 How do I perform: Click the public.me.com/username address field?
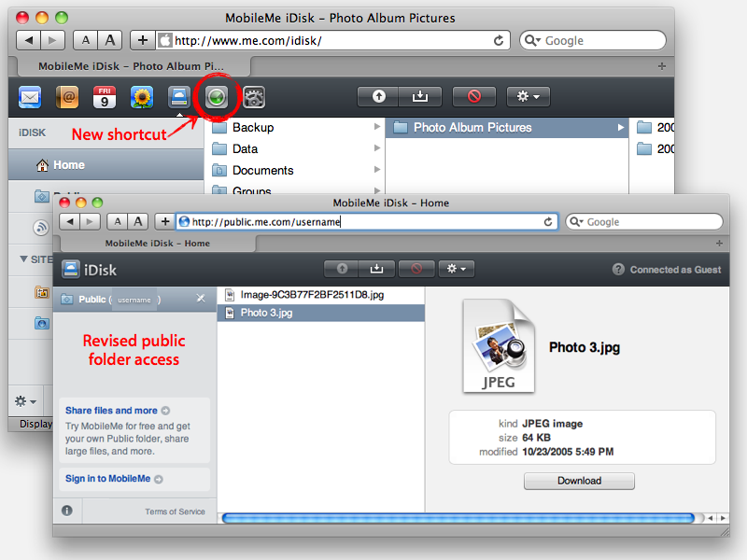(x=367, y=221)
